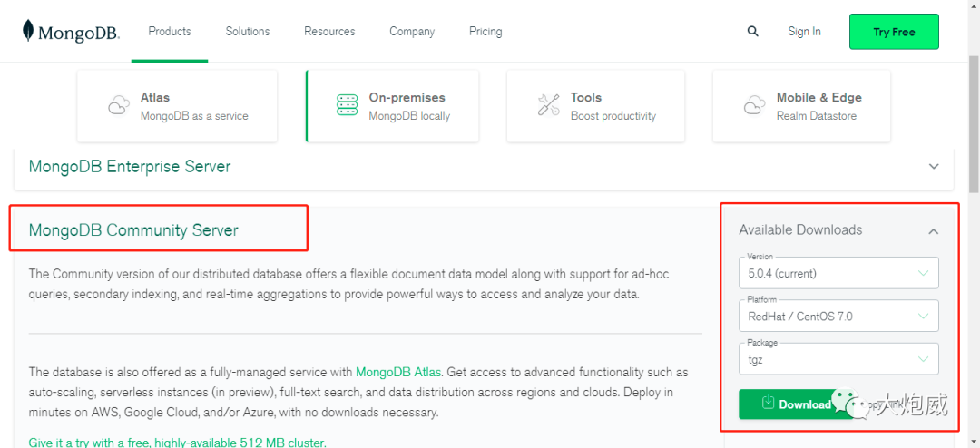Image resolution: width=980 pixels, height=448 pixels.
Task: Open the Products menu
Action: tap(170, 32)
